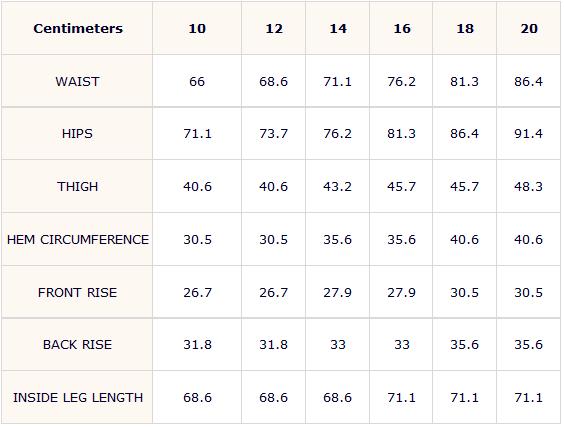This screenshot has width=564, height=427.
Task: Select waist value 86.4 for size 20
Action: [x=528, y=82]
